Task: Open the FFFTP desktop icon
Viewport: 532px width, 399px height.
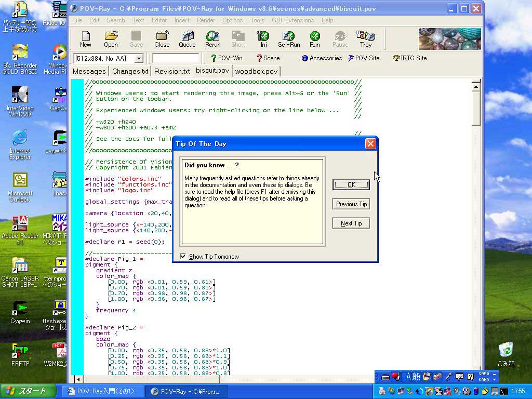Action: click(x=20, y=355)
